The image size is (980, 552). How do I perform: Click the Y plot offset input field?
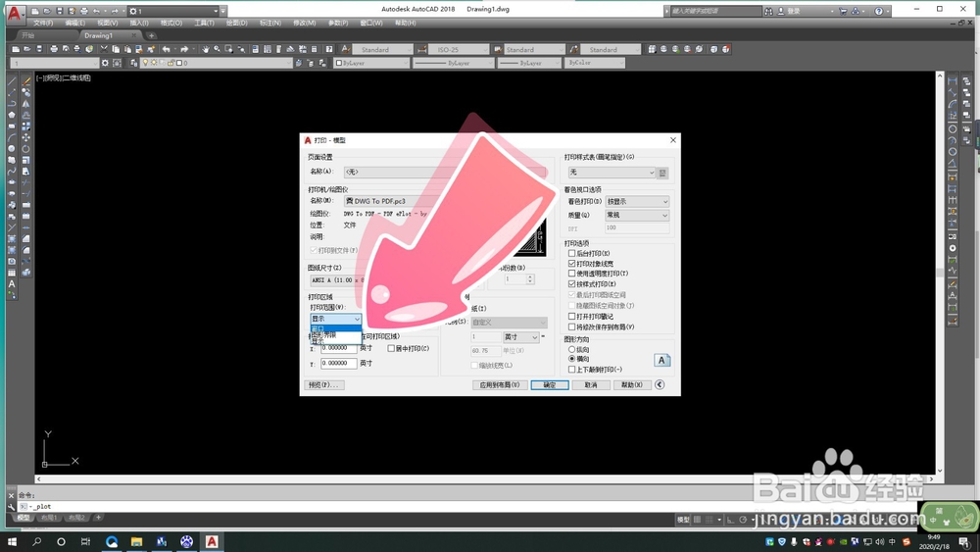point(338,363)
